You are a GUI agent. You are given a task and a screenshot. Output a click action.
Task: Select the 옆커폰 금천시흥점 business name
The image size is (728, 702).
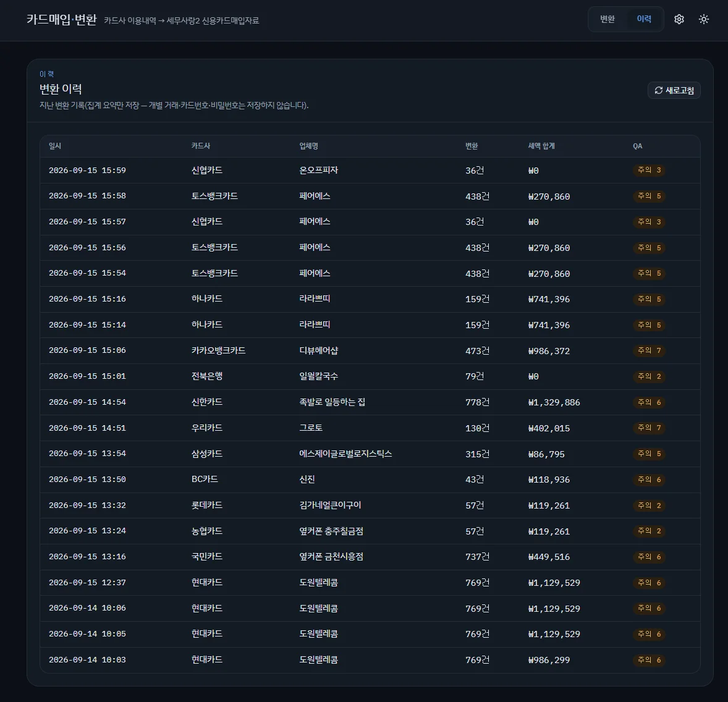point(331,556)
